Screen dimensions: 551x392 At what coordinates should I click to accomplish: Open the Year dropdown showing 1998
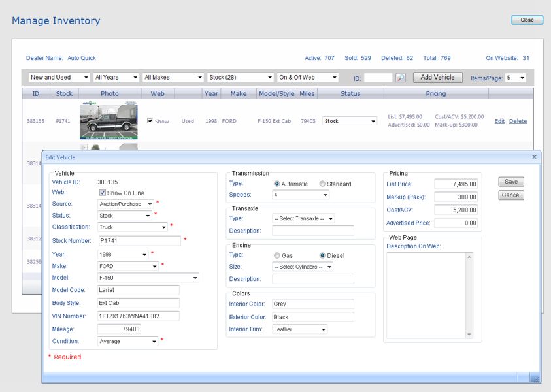(123, 254)
